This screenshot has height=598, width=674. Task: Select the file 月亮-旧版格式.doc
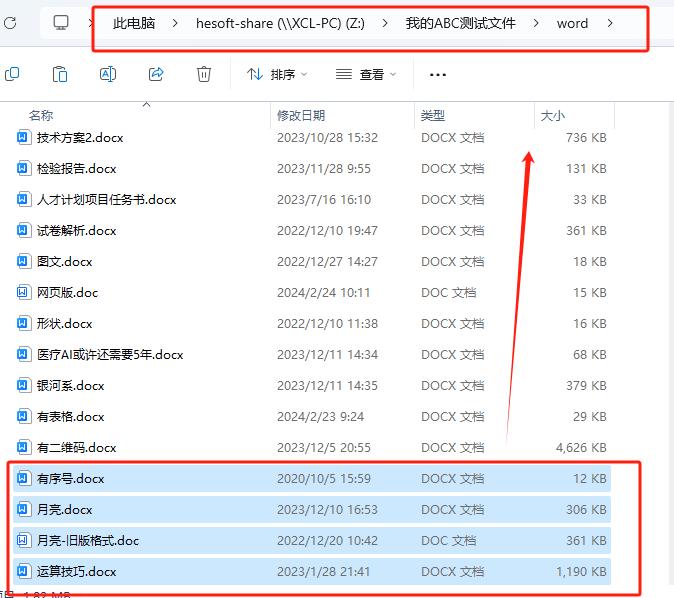point(88,540)
